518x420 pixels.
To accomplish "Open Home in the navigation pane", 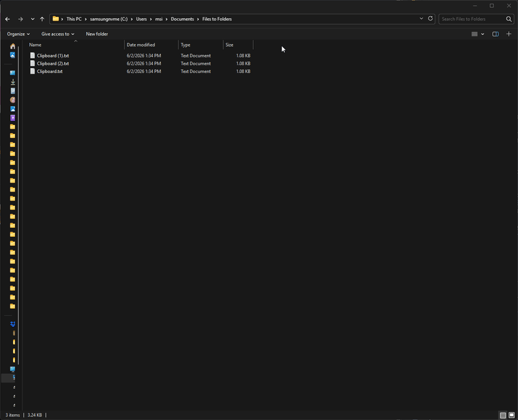I will click(x=12, y=46).
